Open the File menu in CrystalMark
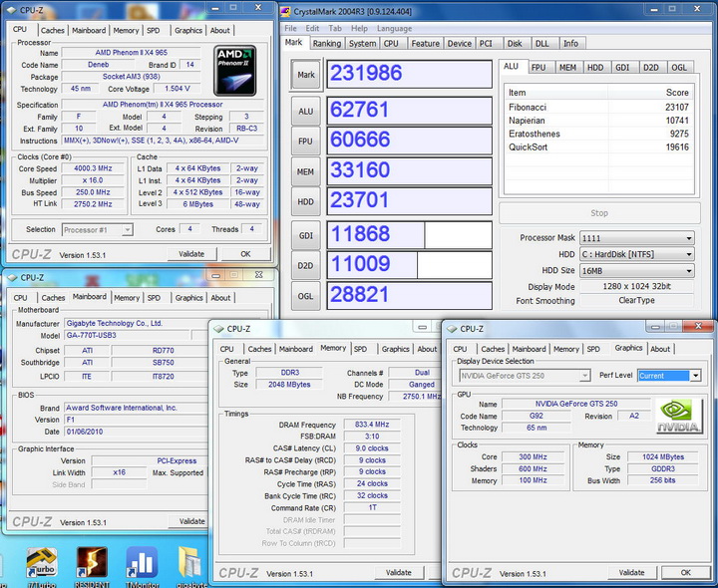The width and height of the screenshot is (718, 588). pyautogui.click(x=290, y=28)
